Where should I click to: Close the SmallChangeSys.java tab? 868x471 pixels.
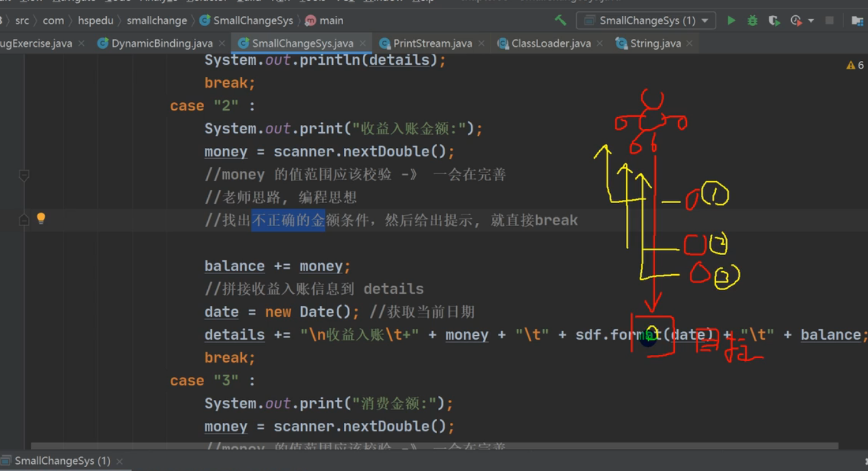tap(363, 43)
